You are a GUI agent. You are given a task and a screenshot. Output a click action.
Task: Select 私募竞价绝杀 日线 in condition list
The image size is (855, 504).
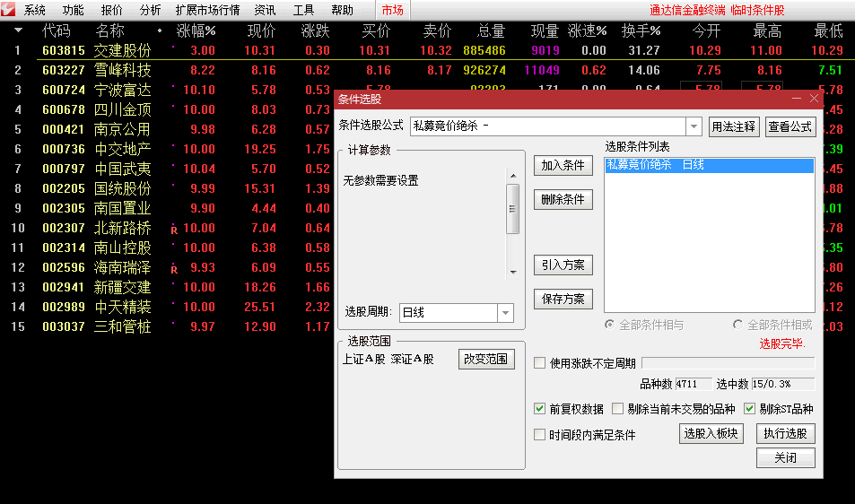point(709,165)
